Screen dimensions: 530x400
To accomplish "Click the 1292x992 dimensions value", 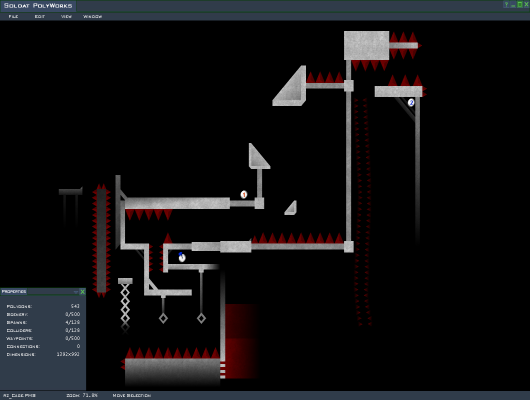I will point(68,354).
